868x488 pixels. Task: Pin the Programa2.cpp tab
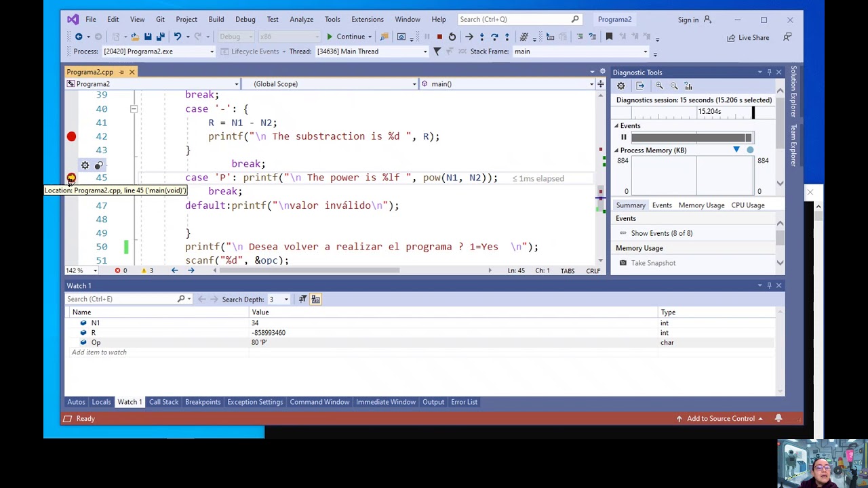click(x=121, y=72)
